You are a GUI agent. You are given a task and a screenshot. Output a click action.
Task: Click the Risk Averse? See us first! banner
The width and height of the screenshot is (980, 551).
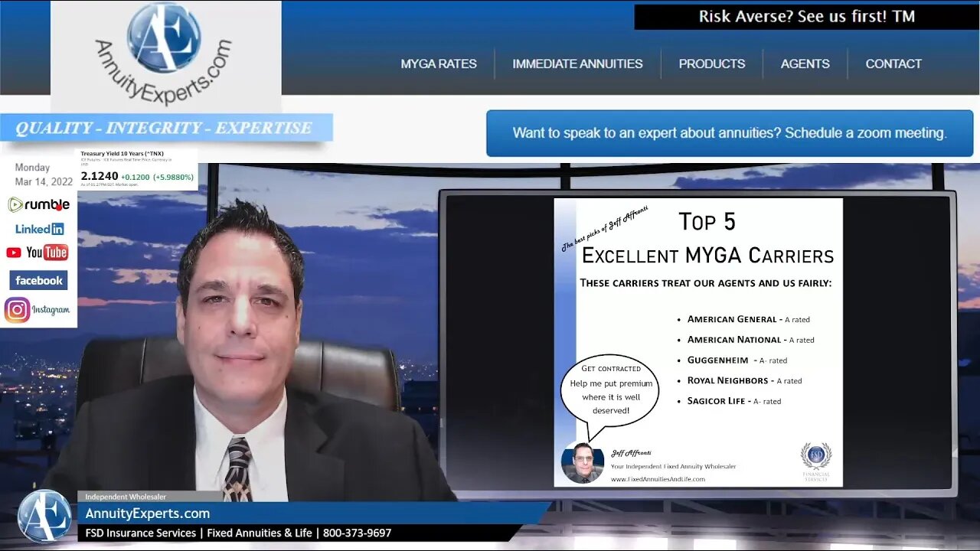pos(806,17)
